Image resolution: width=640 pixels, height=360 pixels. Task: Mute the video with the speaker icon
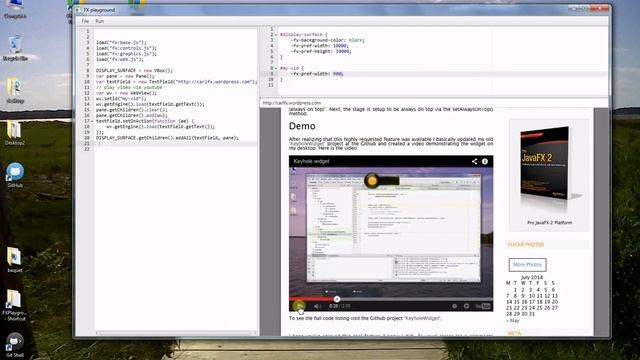pos(317,306)
